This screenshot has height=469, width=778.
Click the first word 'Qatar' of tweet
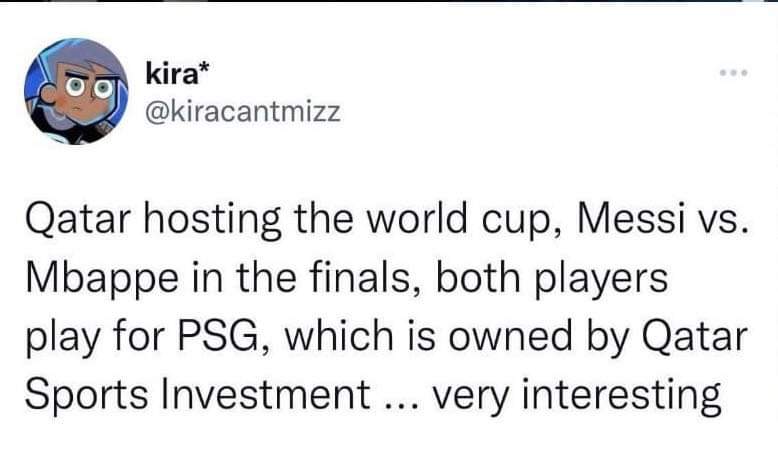coord(77,220)
